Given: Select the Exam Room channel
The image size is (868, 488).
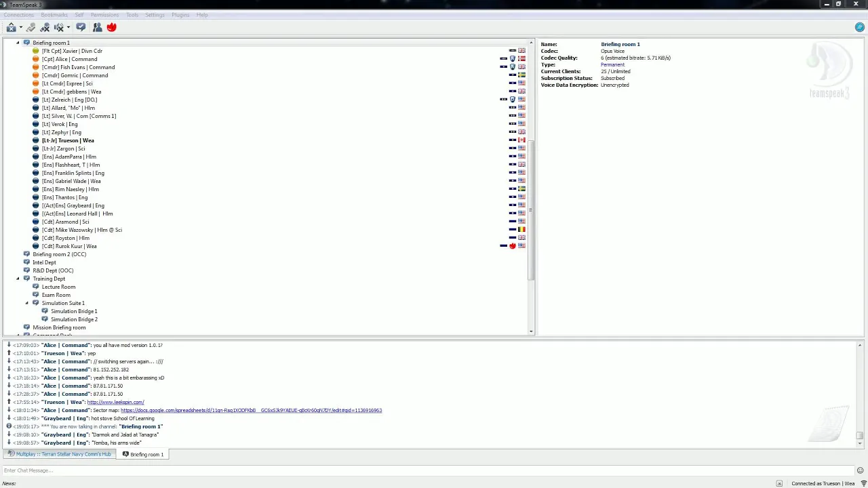Looking at the screenshot, I should coord(56,295).
